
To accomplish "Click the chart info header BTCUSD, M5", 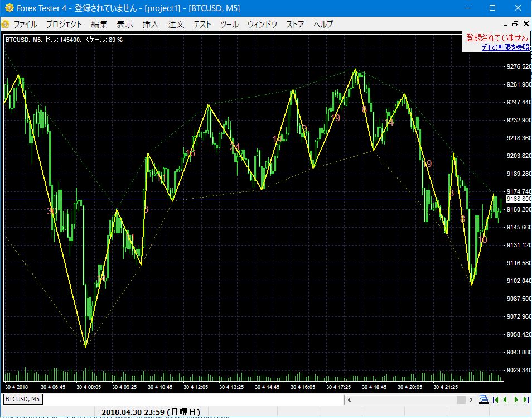I will [x=64, y=40].
